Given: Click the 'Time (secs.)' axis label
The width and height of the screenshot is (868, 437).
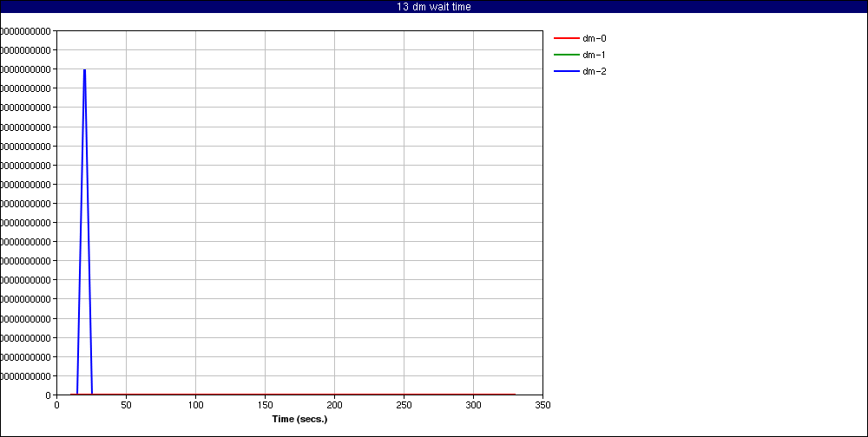Looking at the screenshot, I should point(299,419).
